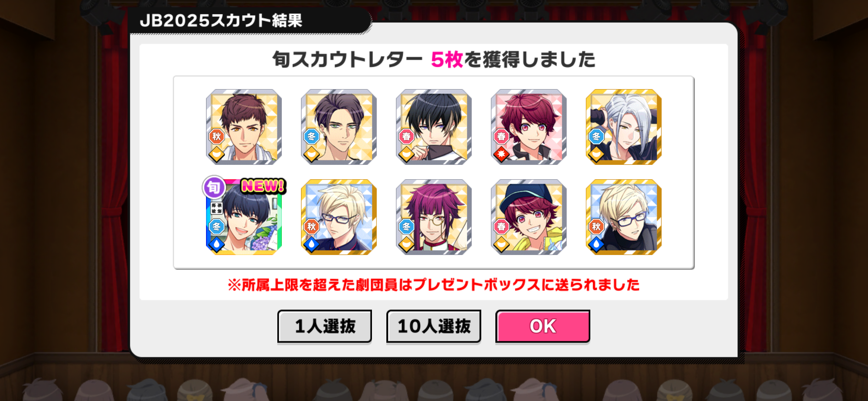The height and width of the screenshot is (401, 868).
Task: Click the red burst attribute icon
Action: tap(501, 154)
